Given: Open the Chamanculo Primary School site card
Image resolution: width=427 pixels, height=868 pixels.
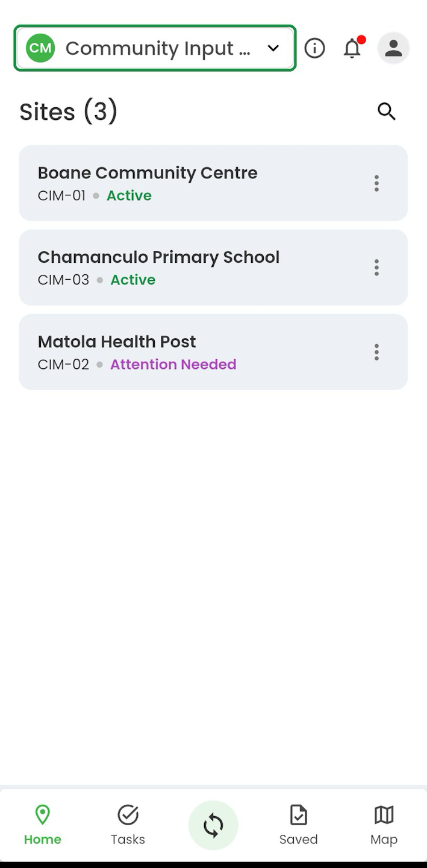Looking at the screenshot, I should (213, 268).
